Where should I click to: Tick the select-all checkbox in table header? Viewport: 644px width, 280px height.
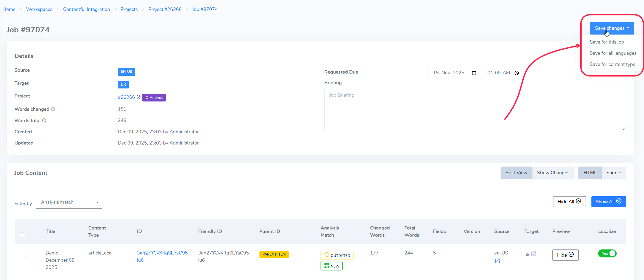click(22, 235)
